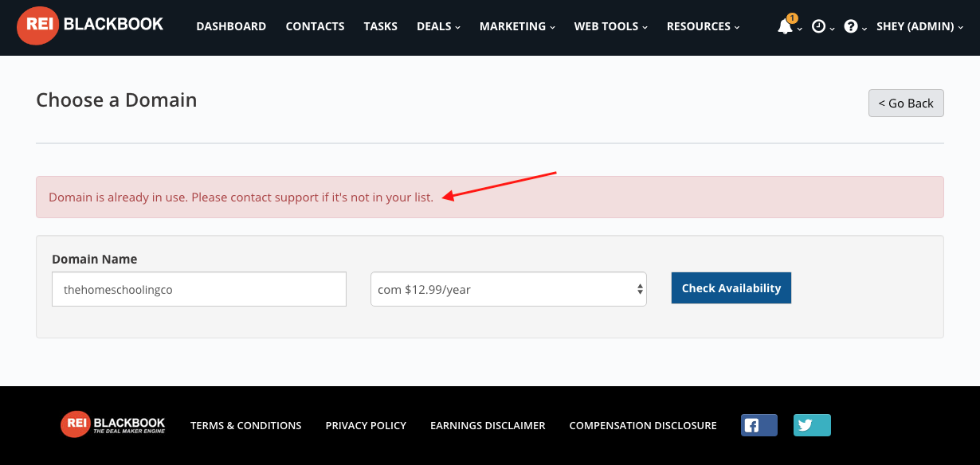Open the Privacy Policy footer link
Screen dimensions: 980x465
366,425
